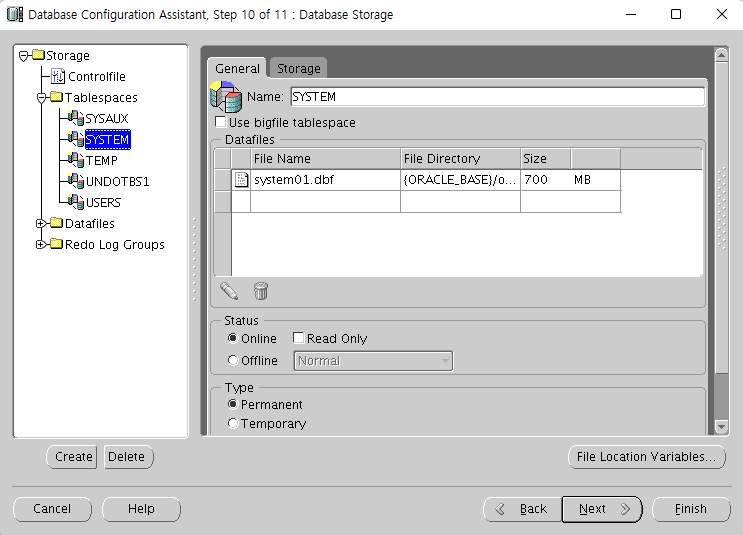This screenshot has width=743, height=535.
Task: Click the vertical scrollbar up arrow
Action: click(x=721, y=55)
